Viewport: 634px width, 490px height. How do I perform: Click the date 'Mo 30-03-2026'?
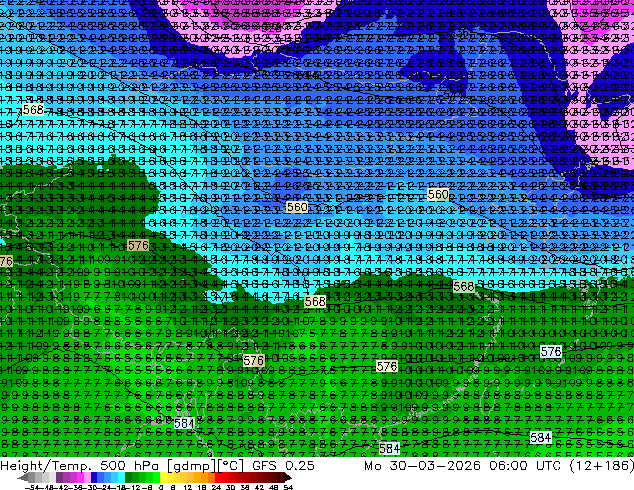422,466
